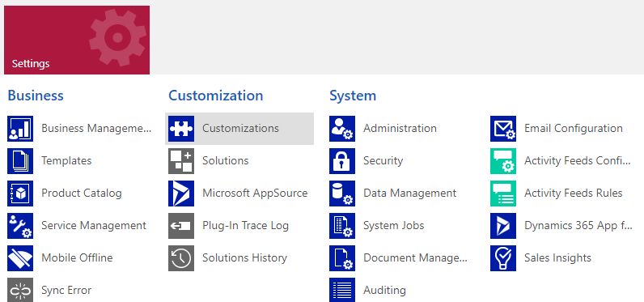The height and width of the screenshot is (302, 644).
Task: Open the Email Configuration envelope icon
Action: click(x=503, y=129)
